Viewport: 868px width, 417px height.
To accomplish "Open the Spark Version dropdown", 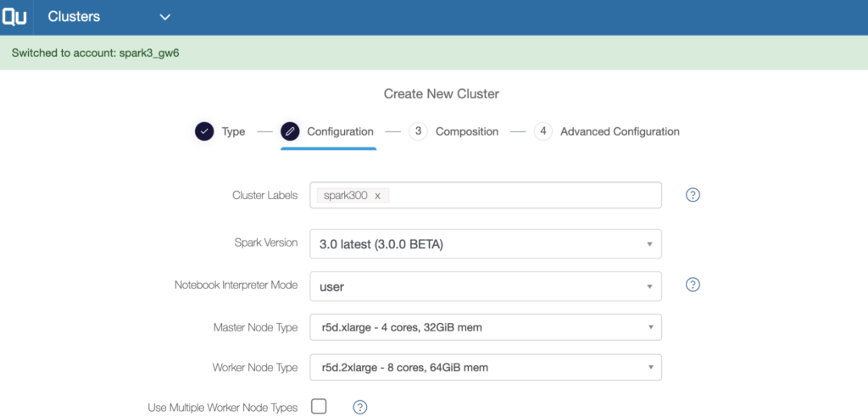I will pos(486,243).
